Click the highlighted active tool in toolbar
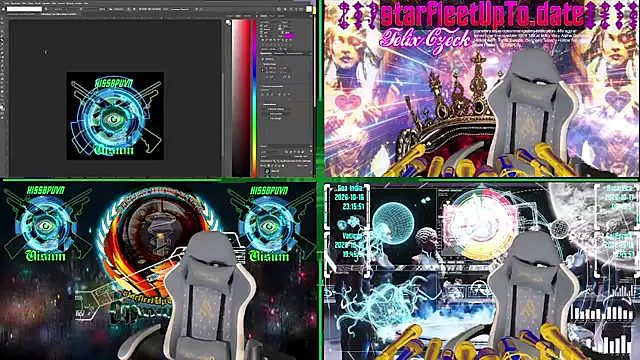 pyautogui.click(x=2, y=39)
